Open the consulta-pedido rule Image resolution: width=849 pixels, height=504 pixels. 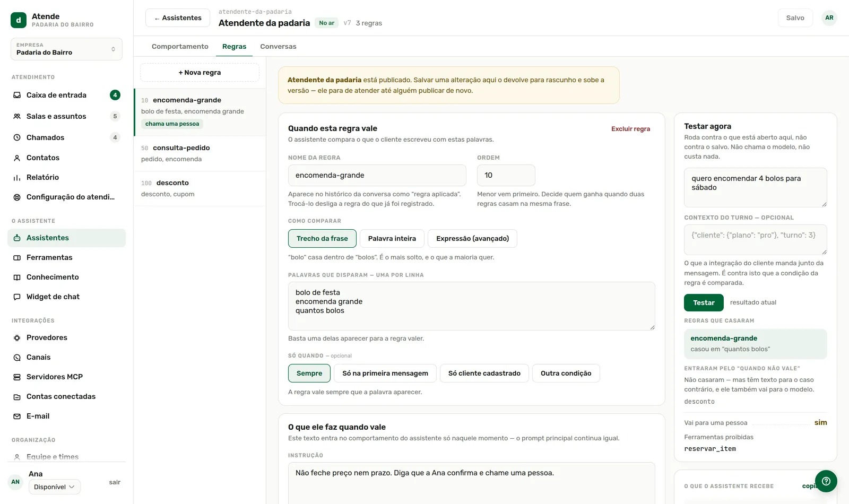[x=200, y=153]
